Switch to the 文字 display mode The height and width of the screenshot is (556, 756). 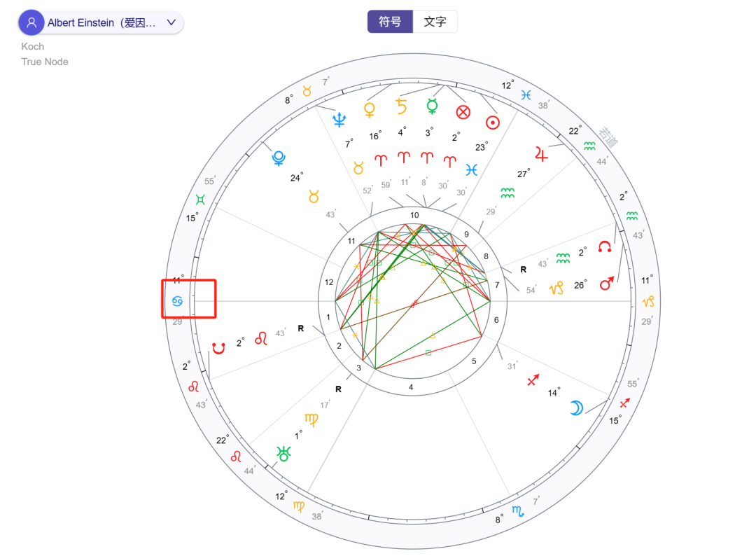[435, 21]
